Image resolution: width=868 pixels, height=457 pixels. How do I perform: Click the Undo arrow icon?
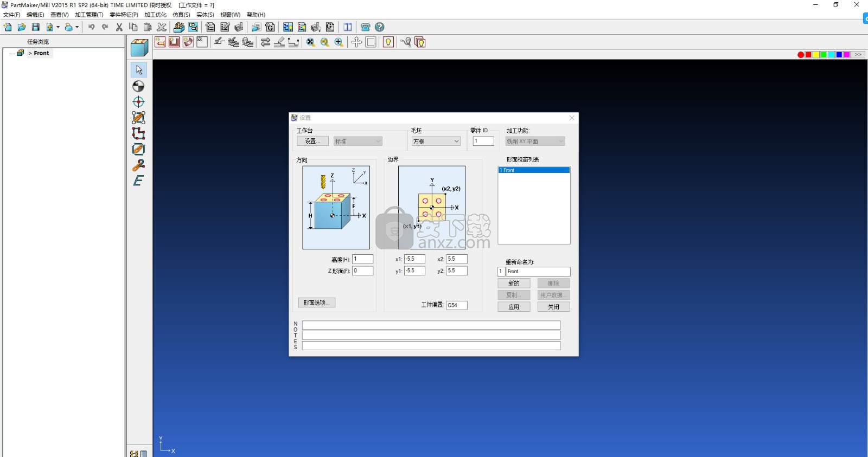92,27
